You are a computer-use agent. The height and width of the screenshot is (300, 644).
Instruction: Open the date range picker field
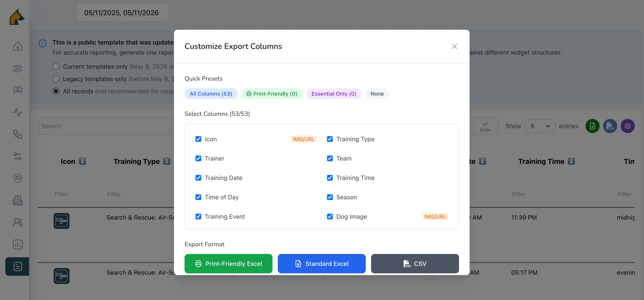coord(123,13)
